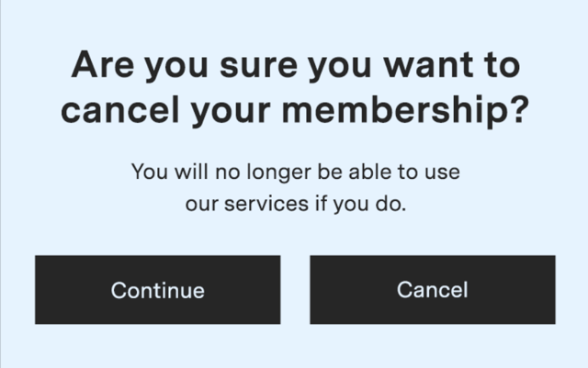Click the word "longer" in the description

[x=284, y=171]
